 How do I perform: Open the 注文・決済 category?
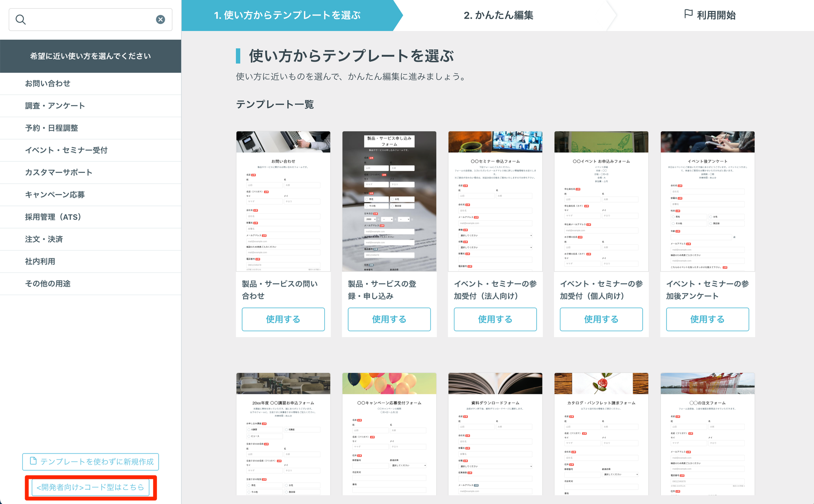(44, 239)
